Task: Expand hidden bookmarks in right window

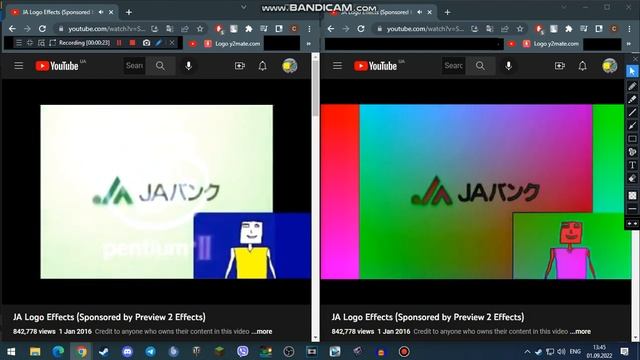Action: [x=629, y=43]
